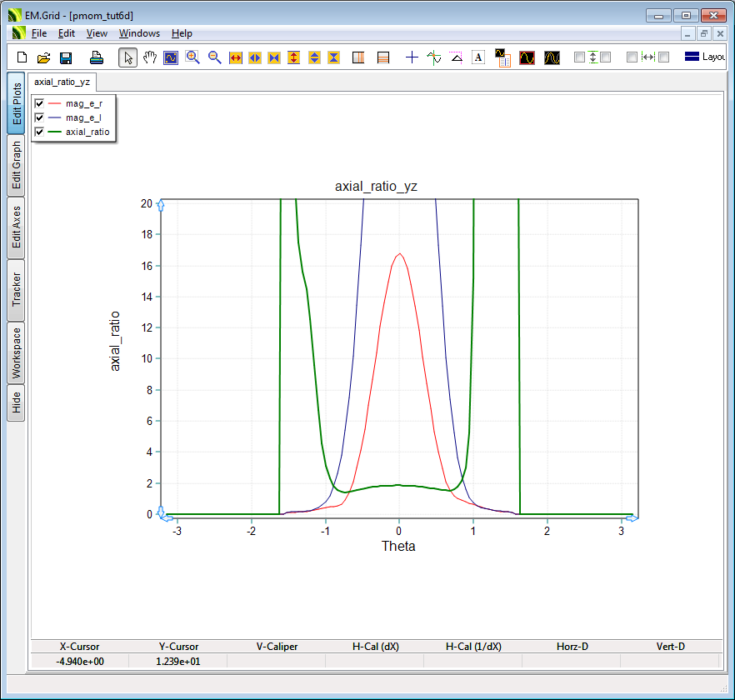Save the plot with floppy disk icon
This screenshot has height=700, width=735.
[66, 57]
